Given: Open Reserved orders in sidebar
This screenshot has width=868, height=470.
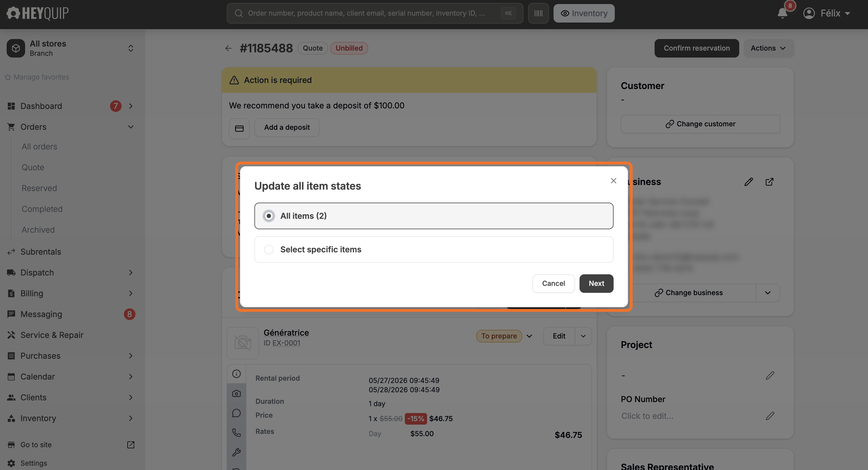Looking at the screenshot, I should coord(39,188).
